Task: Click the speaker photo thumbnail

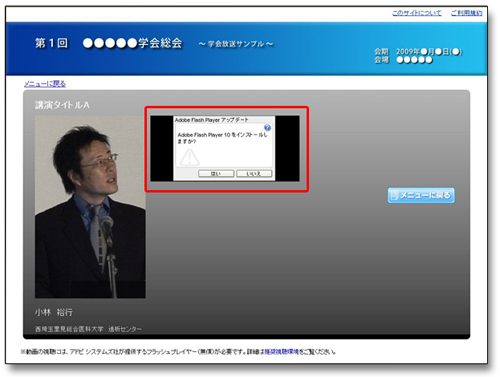Action: coord(90,207)
